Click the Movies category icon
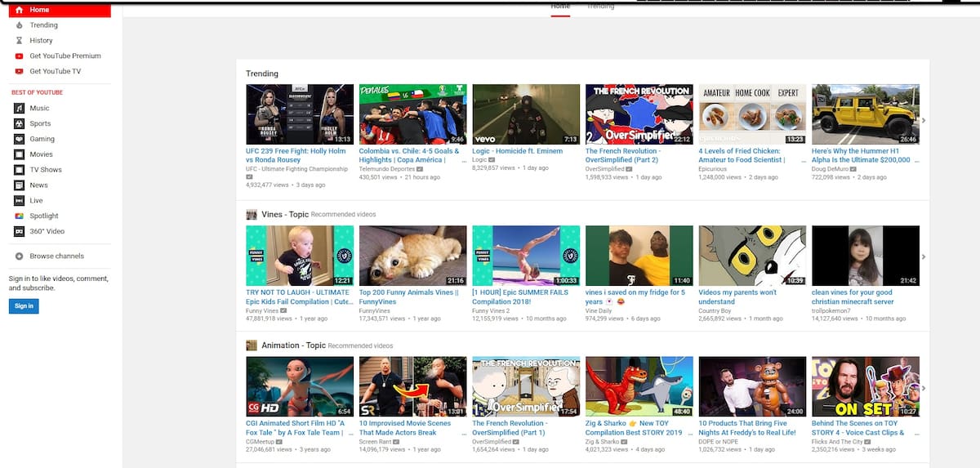This screenshot has height=468, width=980. (x=20, y=154)
